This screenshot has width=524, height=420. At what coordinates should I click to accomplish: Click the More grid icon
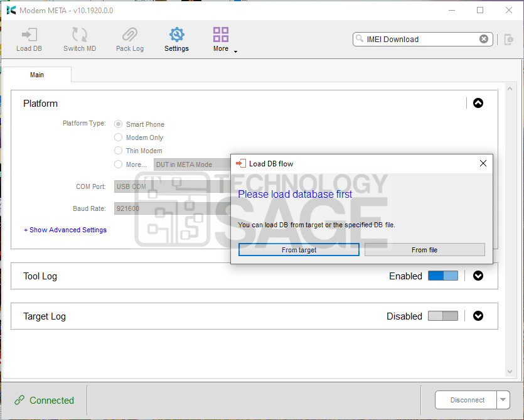[221, 35]
